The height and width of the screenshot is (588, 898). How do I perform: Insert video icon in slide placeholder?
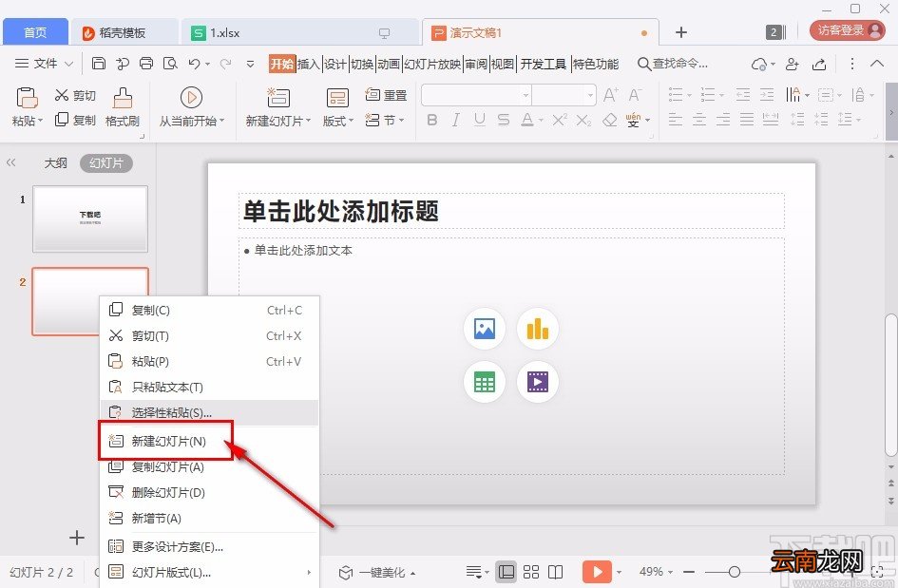coord(537,381)
